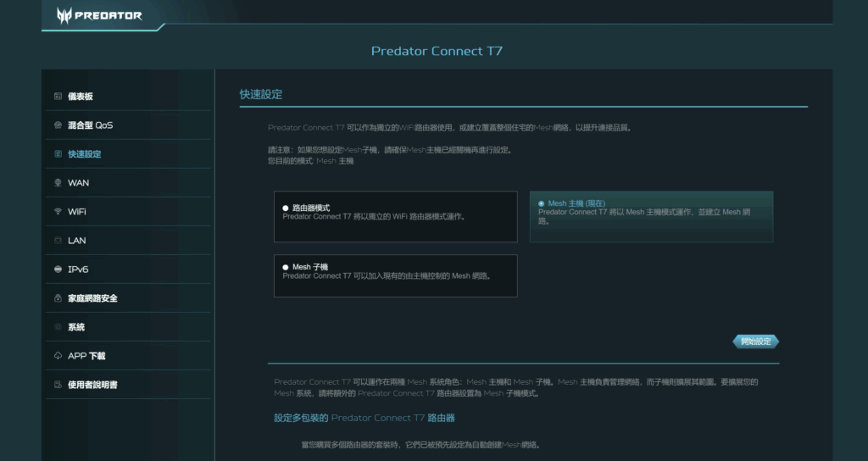Click the 快速設定 section heading
The width and height of the screenshot is (868, 461).
point(261,94)
